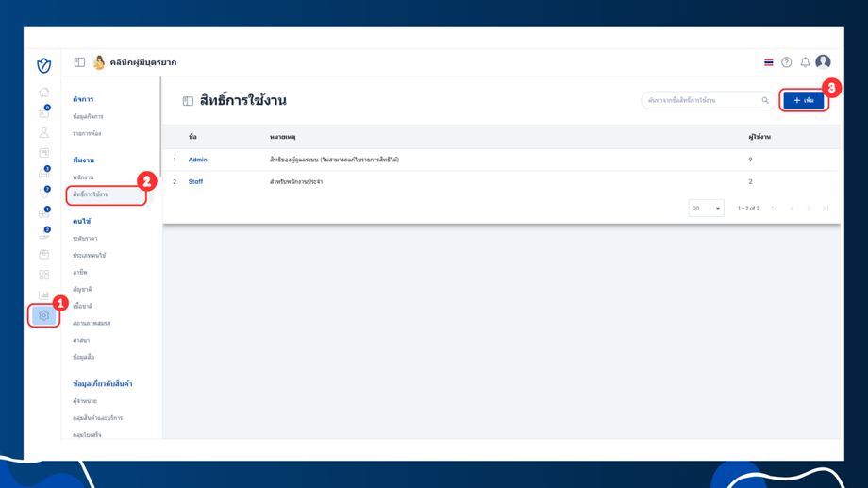Open the hand payment icon with badge 2
The height and width of the screenshot is (488, 868).
coord(43,234)
